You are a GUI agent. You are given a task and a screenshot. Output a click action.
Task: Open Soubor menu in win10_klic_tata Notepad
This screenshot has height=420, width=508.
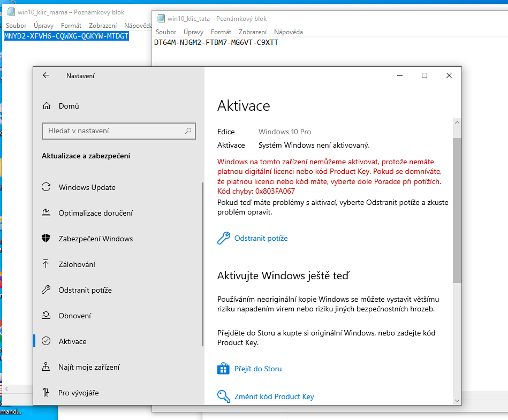pos(166,32)
